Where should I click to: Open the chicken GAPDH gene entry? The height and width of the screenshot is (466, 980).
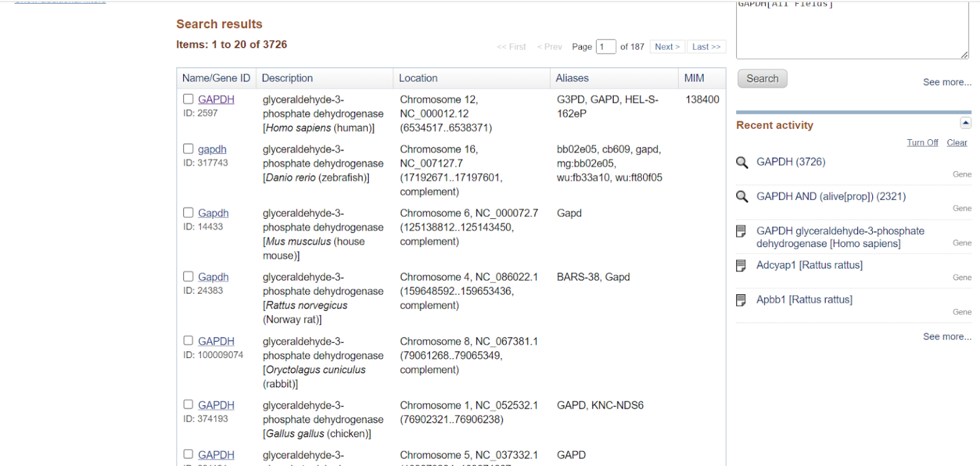point(216,405)
